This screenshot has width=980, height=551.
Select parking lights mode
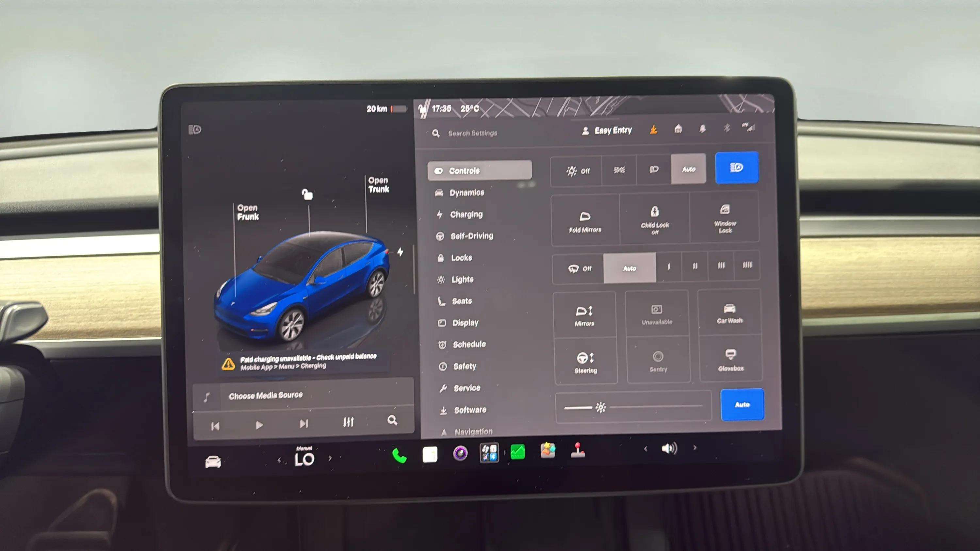[619, 170]
